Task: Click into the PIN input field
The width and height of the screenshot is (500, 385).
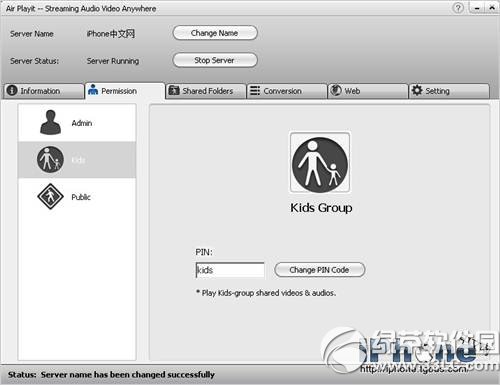Action: click(x=230, y=270)
